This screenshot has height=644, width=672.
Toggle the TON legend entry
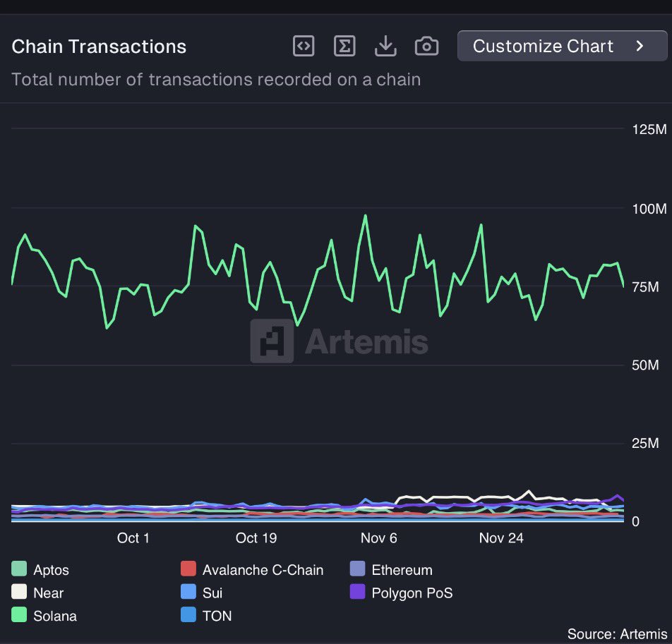[x=216, y=616]
